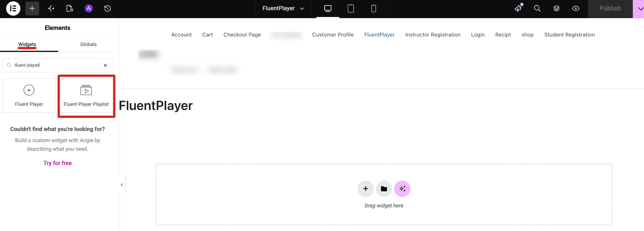This screenshot has height=231, width=644.
Task: Open the Recipt nav link
Action: tap(503, 35)
